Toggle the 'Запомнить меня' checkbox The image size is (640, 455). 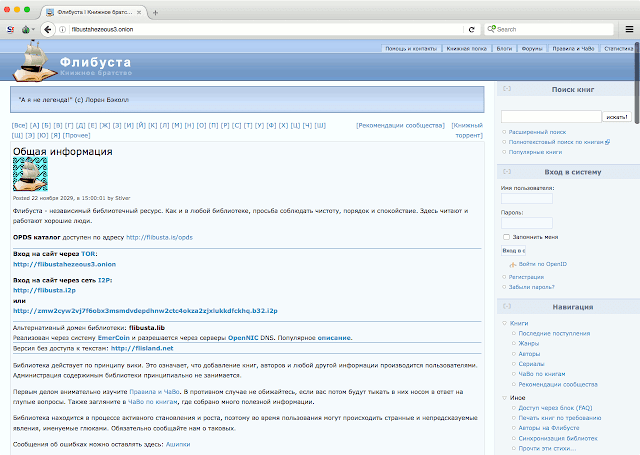pos(506,237)
